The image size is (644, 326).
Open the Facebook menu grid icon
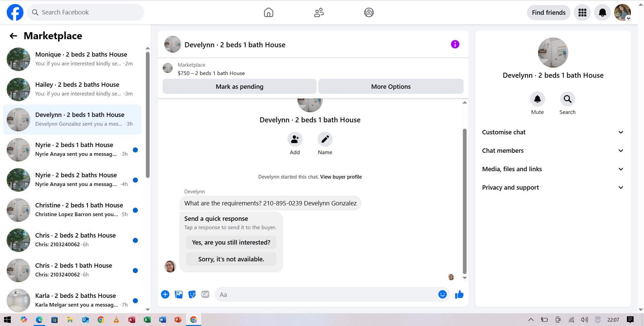[582, 12]
